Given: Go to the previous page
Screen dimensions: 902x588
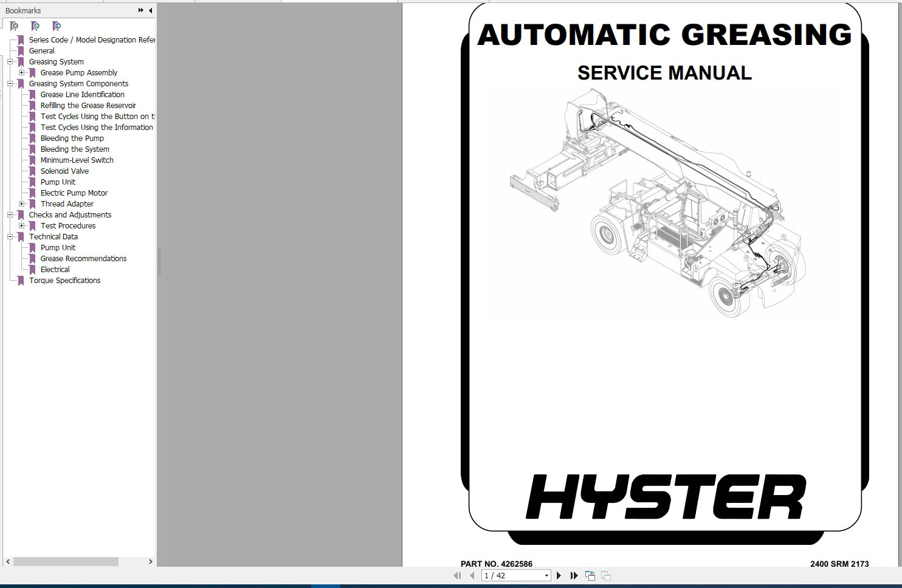Looking at the screenshot, I should 472,575.
